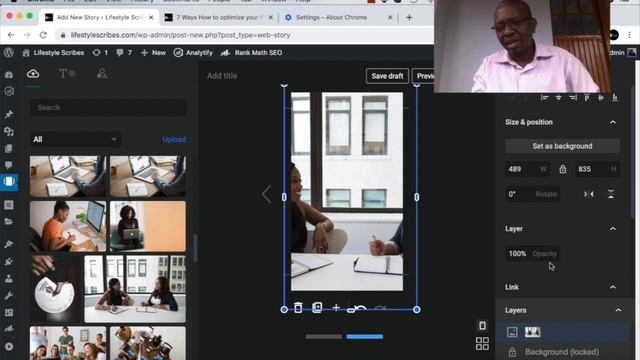Open Tools in the WordPress sidebar
The height and width of the screenshot is (360, 640).
[x=9, y=296]
